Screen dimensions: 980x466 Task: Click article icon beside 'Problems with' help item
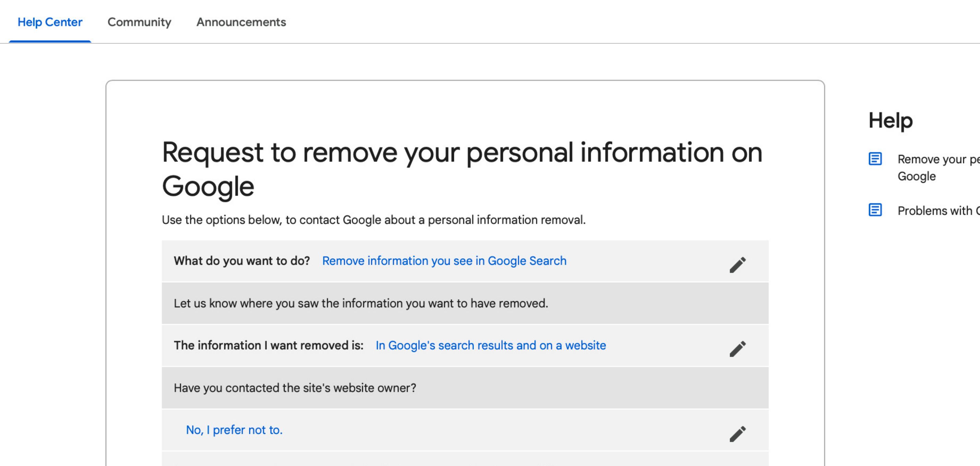point(875,210)
